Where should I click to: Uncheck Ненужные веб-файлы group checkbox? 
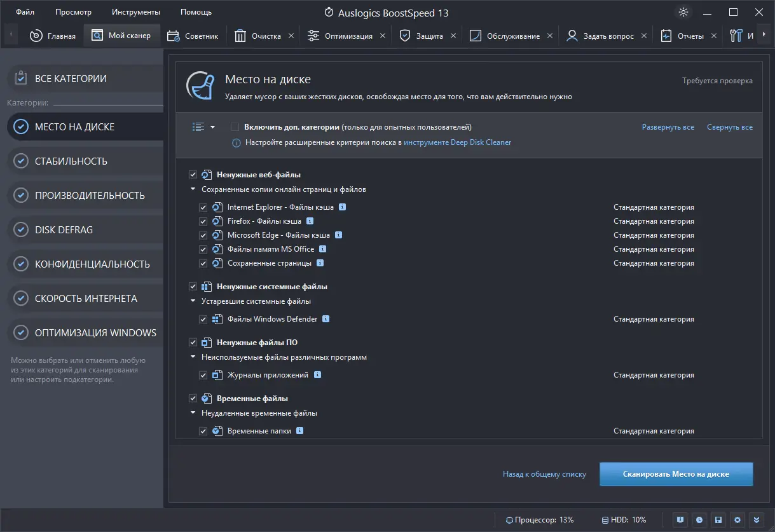tap(193, 175)
